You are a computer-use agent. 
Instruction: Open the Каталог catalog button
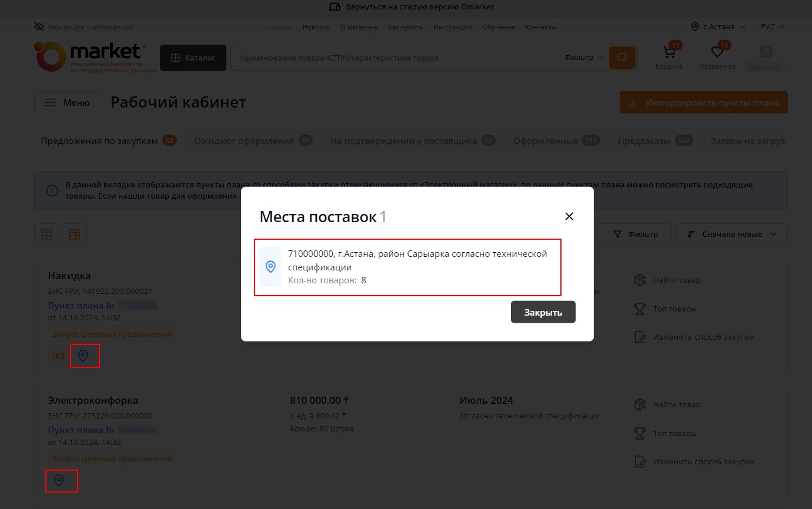193,58
